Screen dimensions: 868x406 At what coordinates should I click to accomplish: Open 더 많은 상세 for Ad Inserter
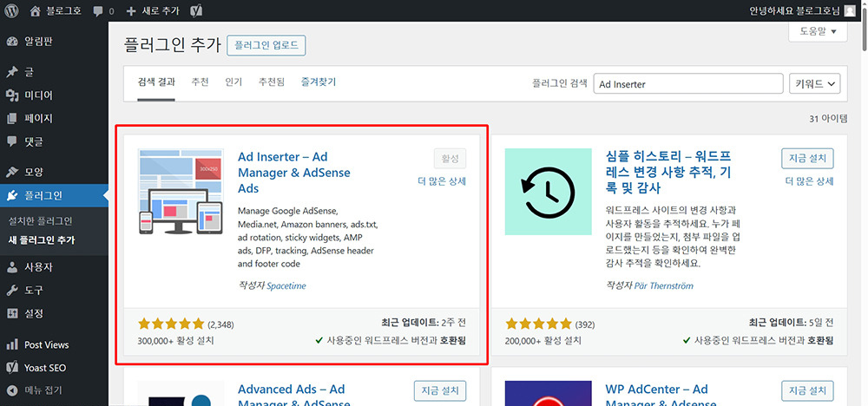pos(442,180)
